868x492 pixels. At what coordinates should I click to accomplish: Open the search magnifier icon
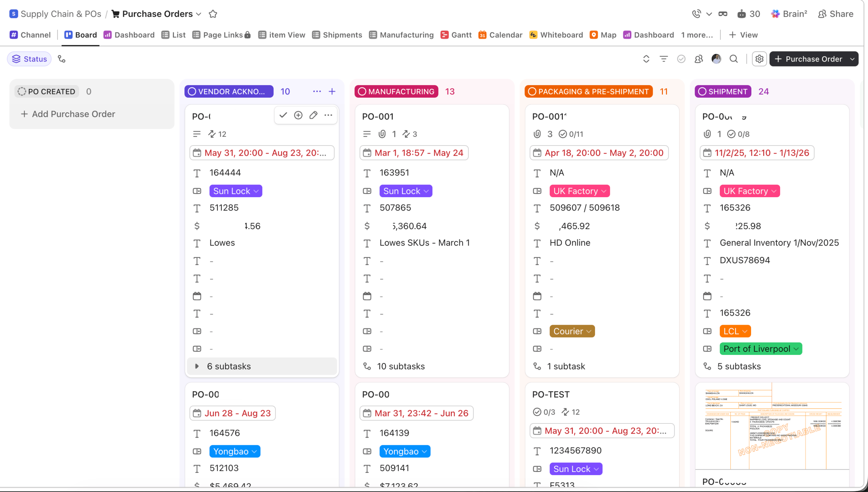[734, 59]
